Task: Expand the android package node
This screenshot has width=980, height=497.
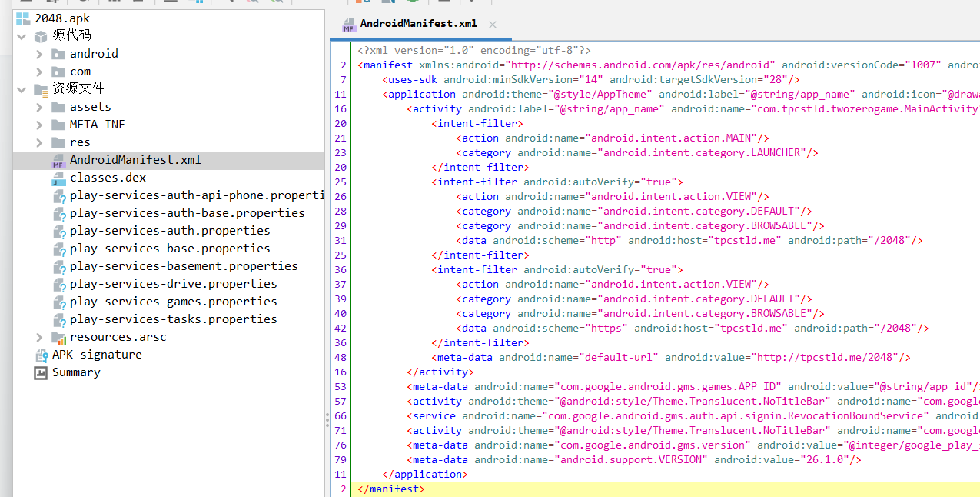Action: [x=39, y=54]
